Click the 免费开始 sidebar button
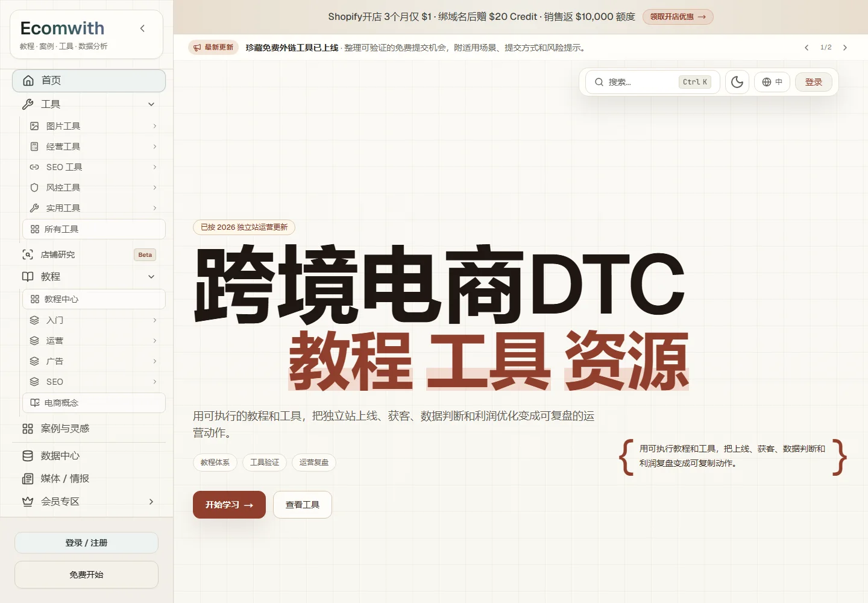 click(87, 575)
